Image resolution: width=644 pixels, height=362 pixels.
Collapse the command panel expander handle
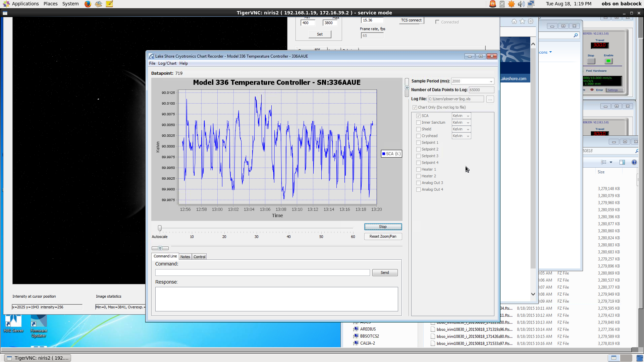160,248
